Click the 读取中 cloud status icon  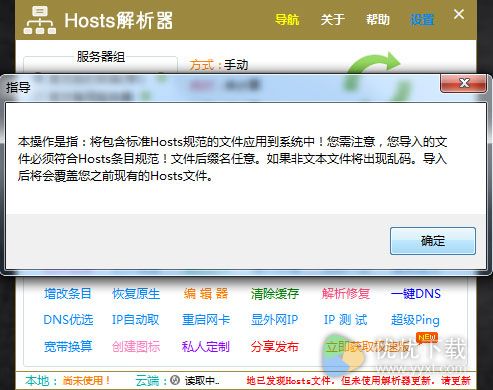(x=175, y=380)
